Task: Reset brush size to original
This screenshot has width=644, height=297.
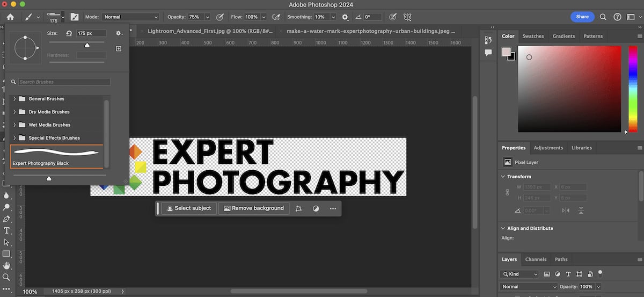Action: tap(68, 33)
